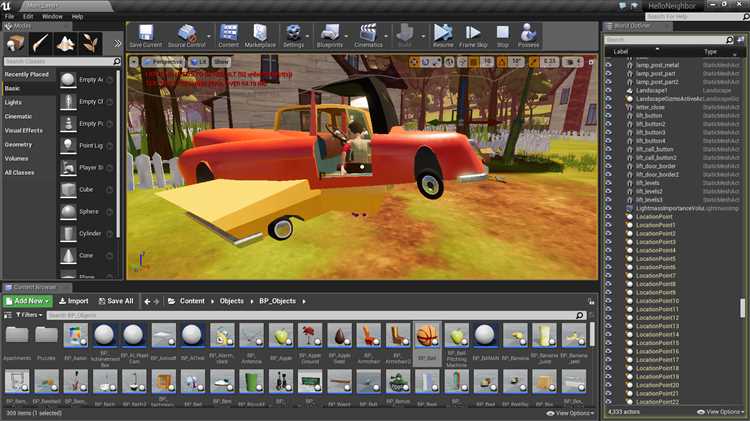Image resolution: width=750 pixels, height=421 pixels.
Task: Toggle world/local coordinate system globe icon
Action: 449,62
